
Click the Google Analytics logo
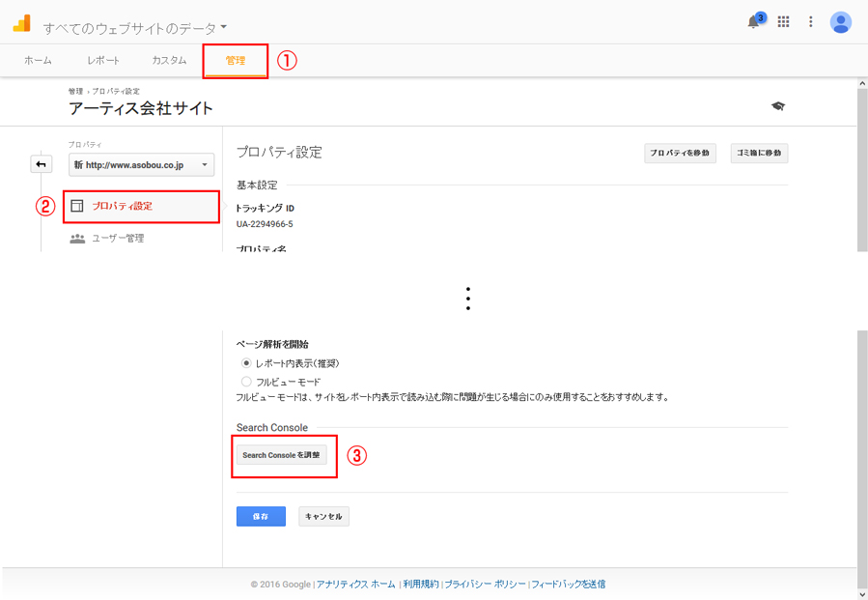21,24
